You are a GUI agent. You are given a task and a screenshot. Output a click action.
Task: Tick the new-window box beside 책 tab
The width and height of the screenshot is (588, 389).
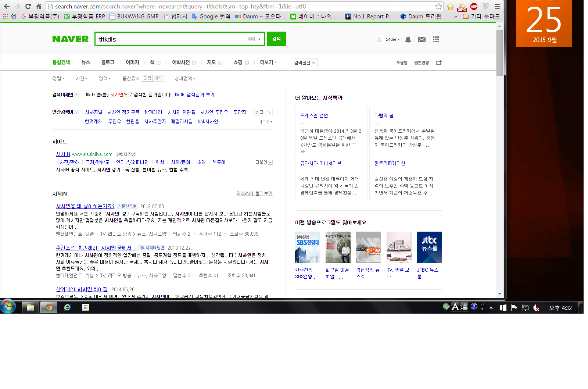point(159,63)
